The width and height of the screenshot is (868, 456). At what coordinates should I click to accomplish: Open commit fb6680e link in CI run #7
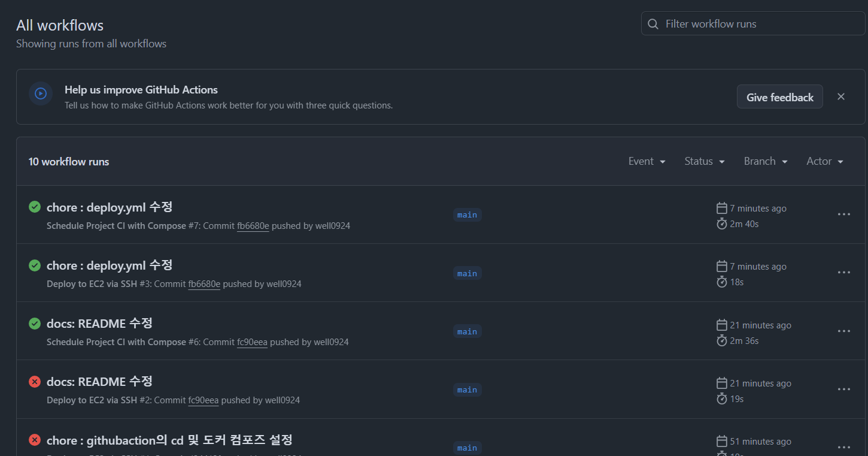[x=253, y=226]
